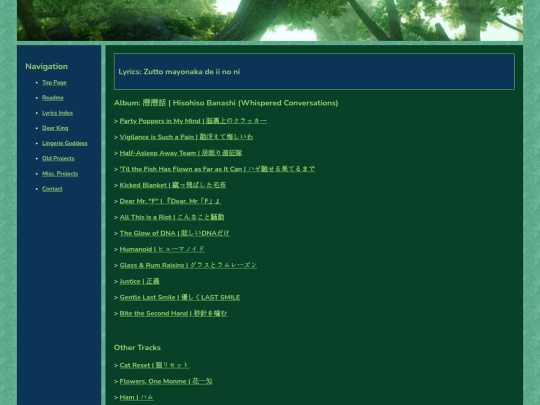Click the Contact link
This screenshot has height=405, width=540.
[52, 189]
